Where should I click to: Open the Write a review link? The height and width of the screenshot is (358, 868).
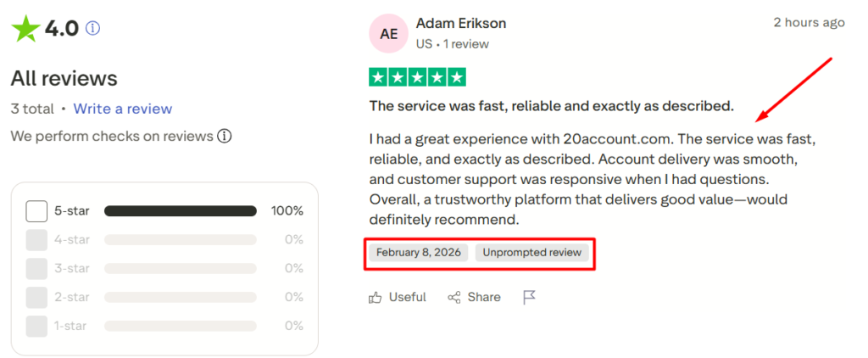pos(122,109)
